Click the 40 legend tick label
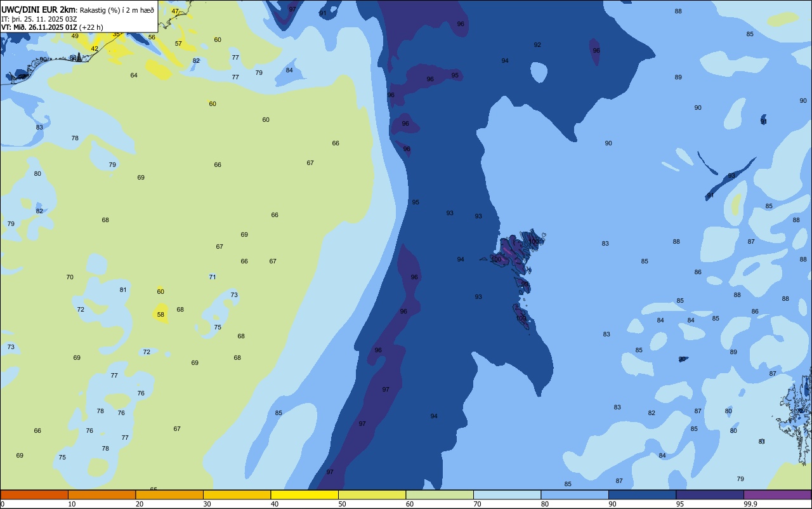Image resolution: width=812 pixels, height=509 pixels. click(x=275, y=504)
